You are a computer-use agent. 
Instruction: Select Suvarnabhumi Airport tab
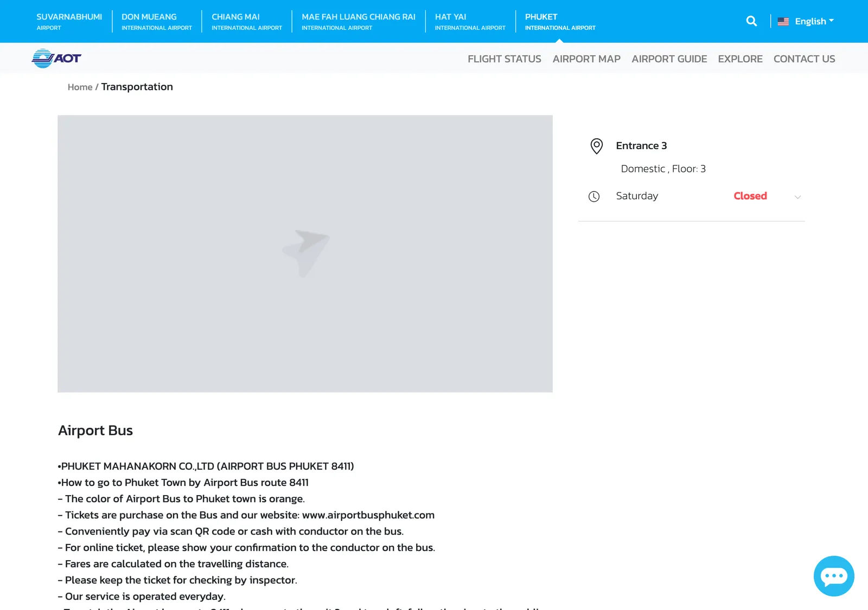point(69,21)
